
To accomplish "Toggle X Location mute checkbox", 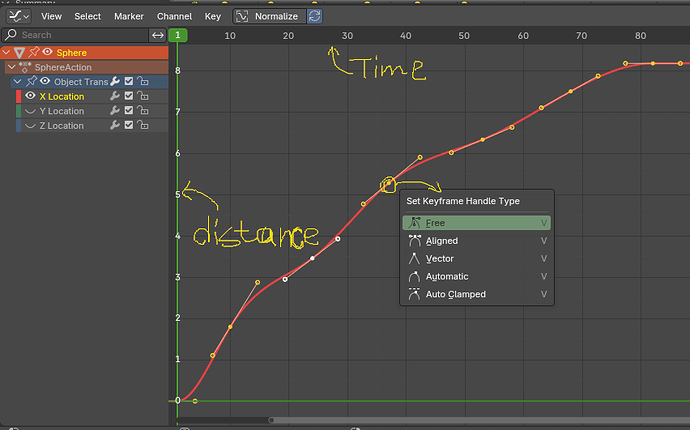I will [128, 96].
